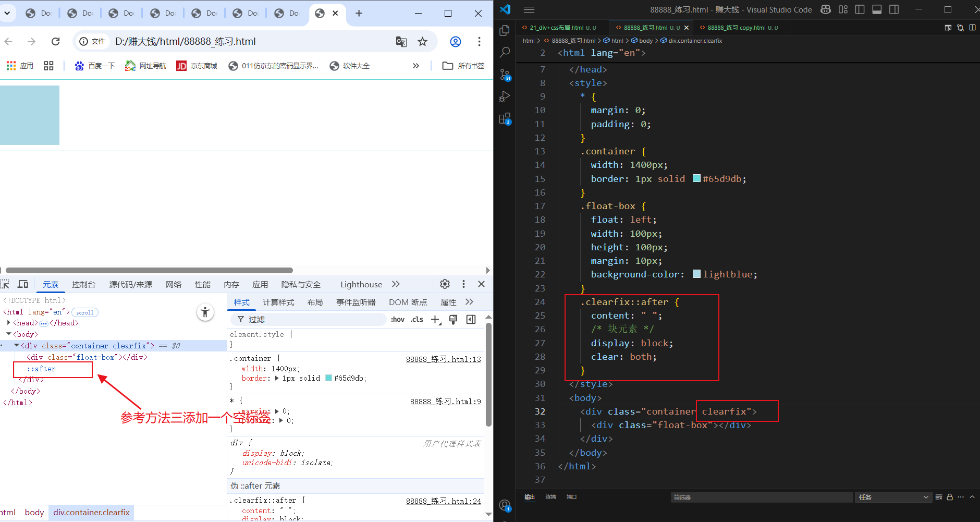
Task: Toggle the computed styles sidebar icon
Action: click(471, 320)
